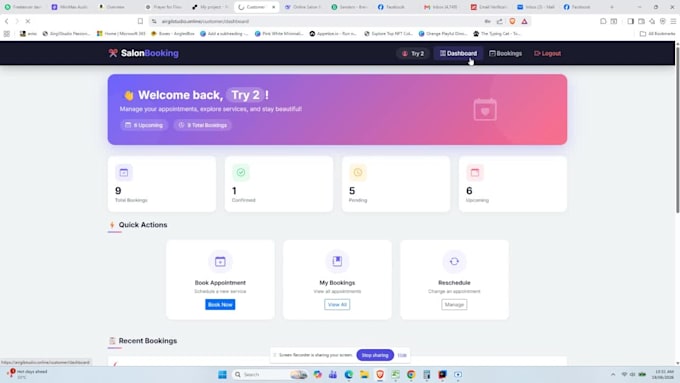Click View All under My Bookings
The image size is (680, 383).
tap(337, 304)
